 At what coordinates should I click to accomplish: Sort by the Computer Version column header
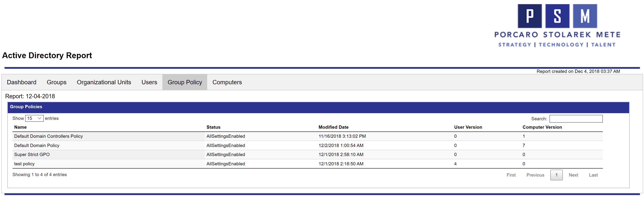click(x=542, y=127)
